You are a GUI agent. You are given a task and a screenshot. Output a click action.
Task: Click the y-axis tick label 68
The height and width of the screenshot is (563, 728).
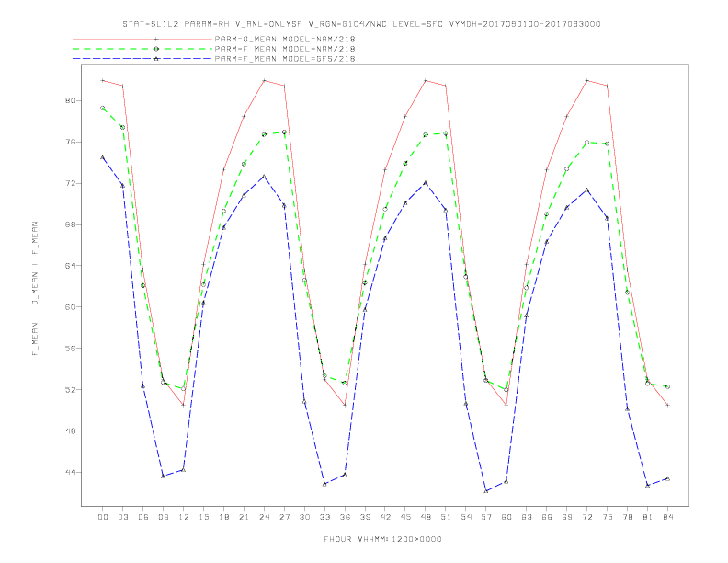pos(70,224)
